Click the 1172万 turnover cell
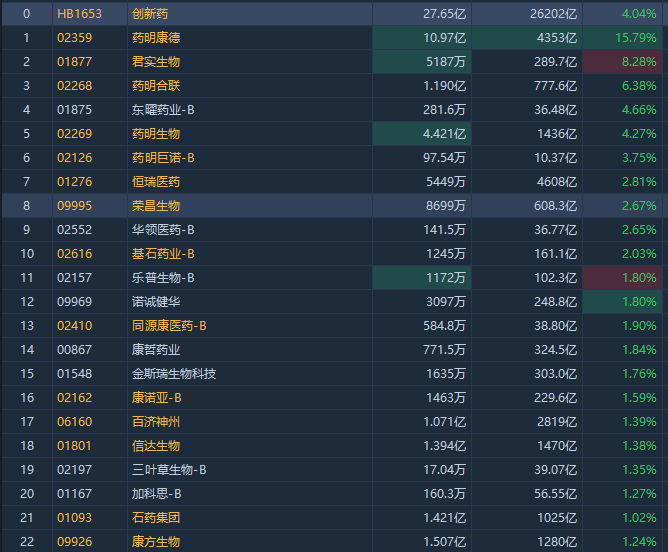This screenshot has width=668, height=552. [422, 278]
